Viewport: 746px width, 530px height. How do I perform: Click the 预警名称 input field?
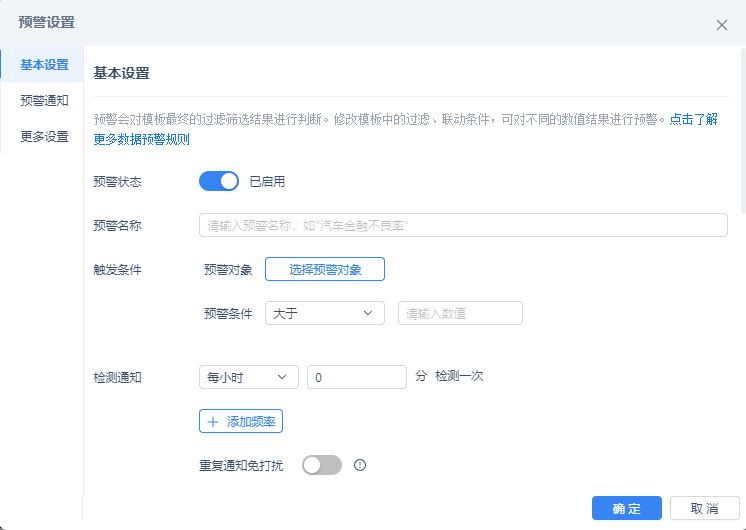point(463,225)
